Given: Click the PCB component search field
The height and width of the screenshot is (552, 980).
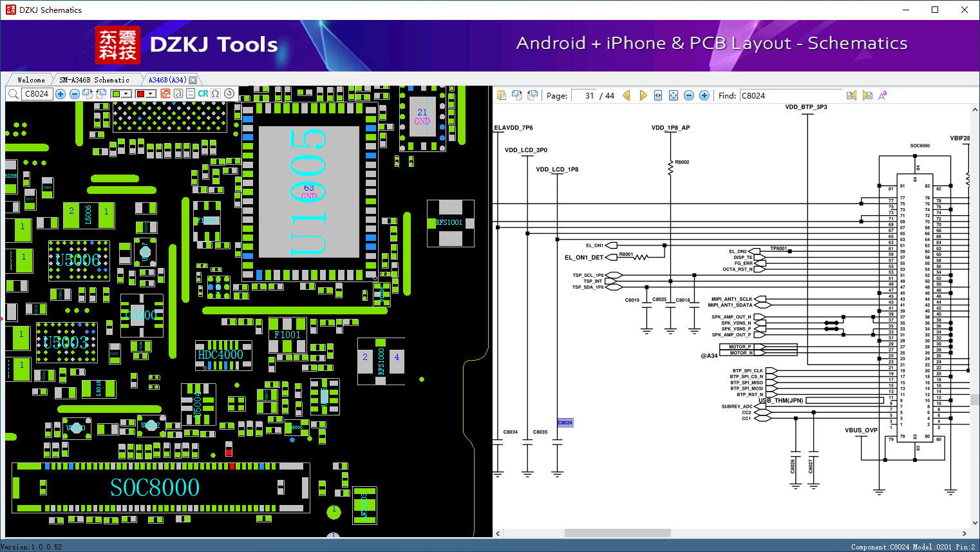Looking at the screenshot, I should point(37,94).
